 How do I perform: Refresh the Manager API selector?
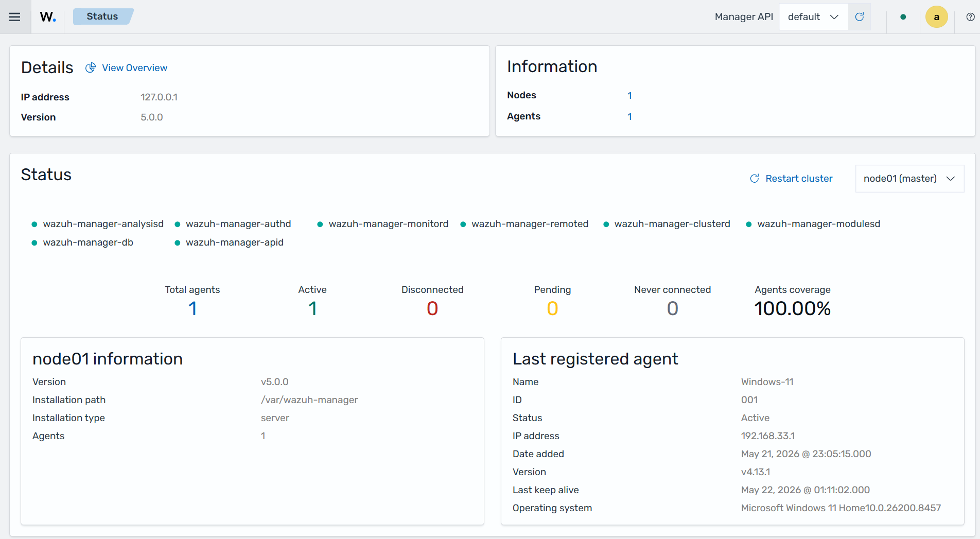click(x=860, y=17)
